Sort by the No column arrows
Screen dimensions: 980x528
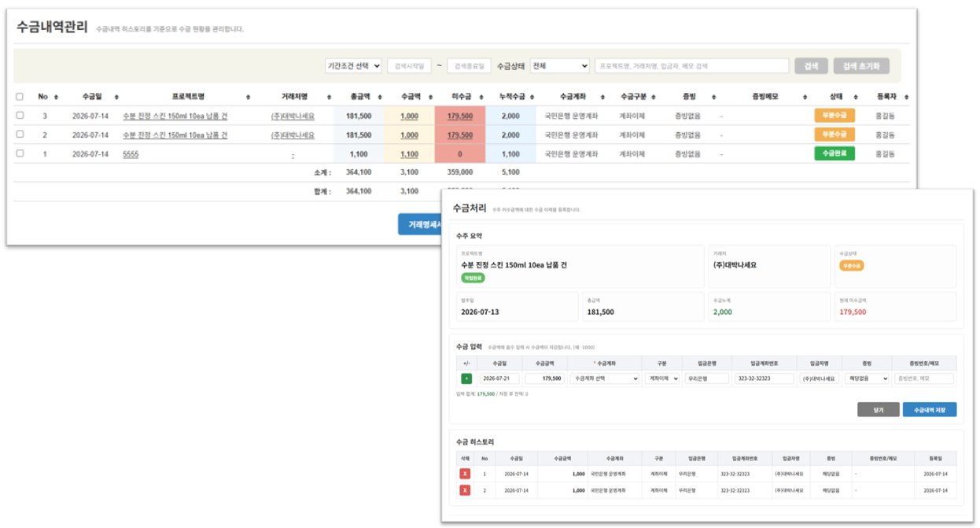[x=56, y=97]
